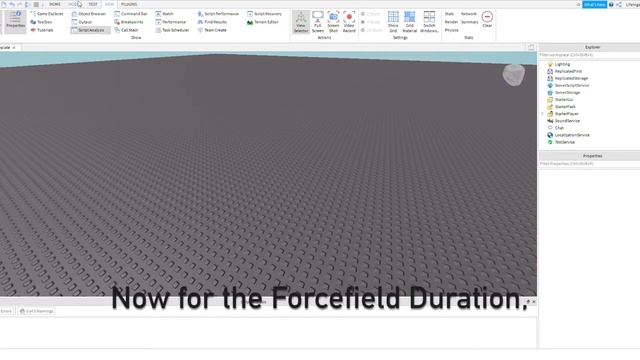
Task: Show the Render stats
Action: pyautogui.click(x=451, y=22)
